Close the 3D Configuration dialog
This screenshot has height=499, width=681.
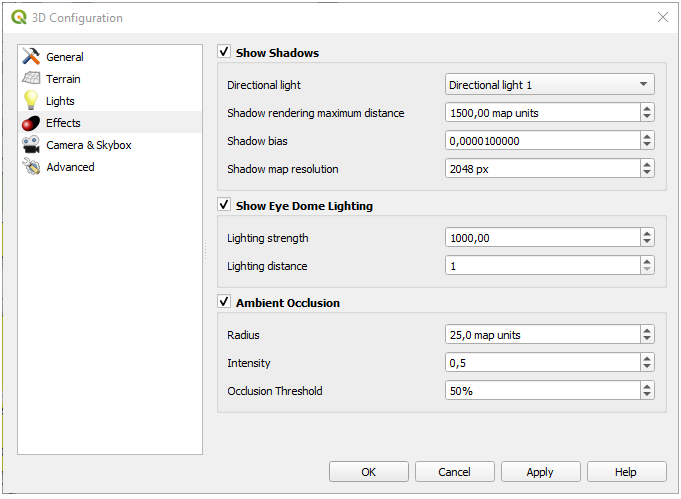click(x=662, y=17)
